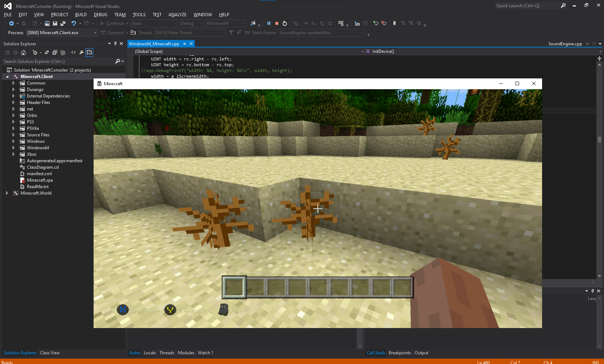Switch to the Breakpoints tab
The width and height of the screenshot is (604, 364).
click(x=400, y=353)
